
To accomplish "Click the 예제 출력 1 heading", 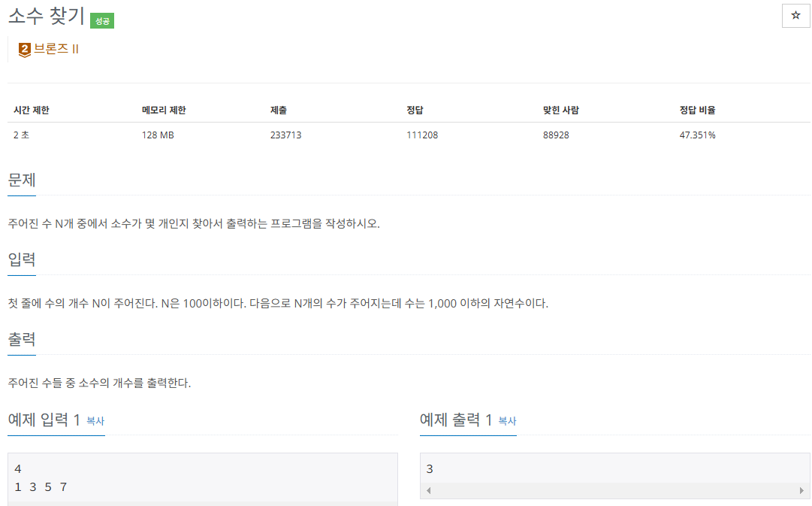I will click(x=456, y=420).
